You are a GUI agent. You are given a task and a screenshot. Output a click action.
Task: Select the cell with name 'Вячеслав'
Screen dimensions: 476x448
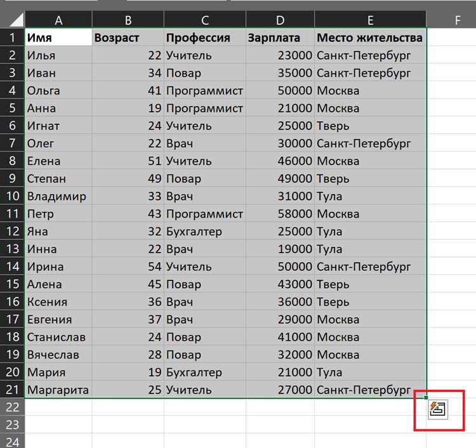(x=58, y=354)
